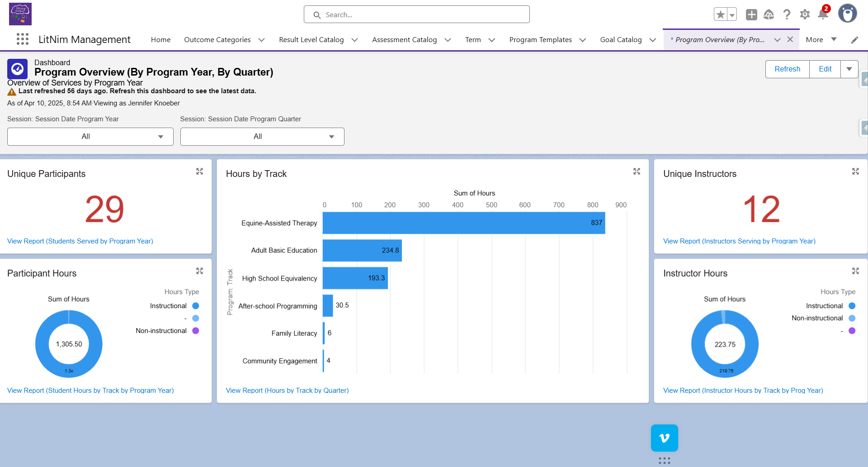Click the favorites star icon
The width and height of the screenshot is (868, 467).
720,14
